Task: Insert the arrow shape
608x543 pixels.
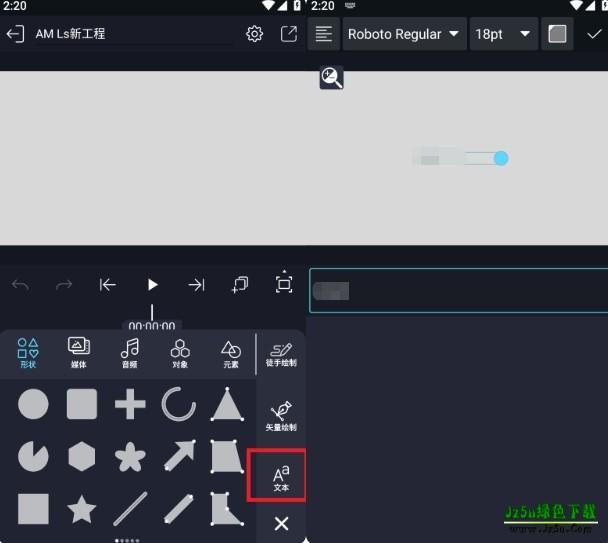Action: click(179, 457)
